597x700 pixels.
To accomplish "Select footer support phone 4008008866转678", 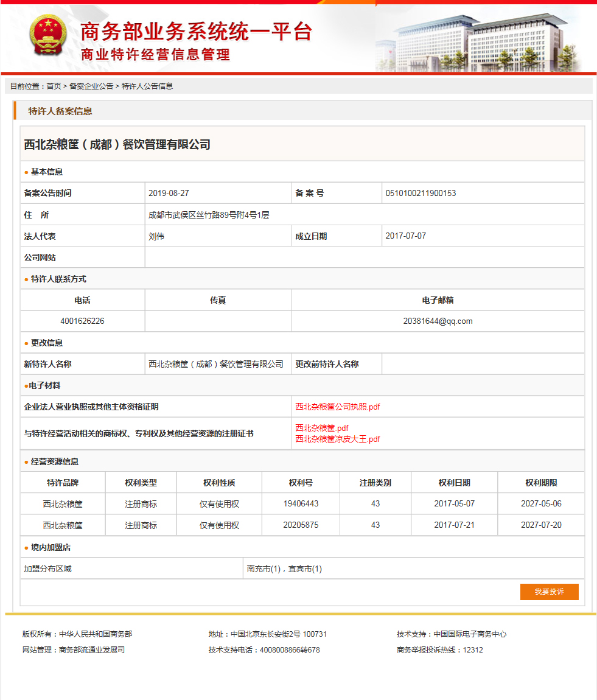I will pos(290,650).
